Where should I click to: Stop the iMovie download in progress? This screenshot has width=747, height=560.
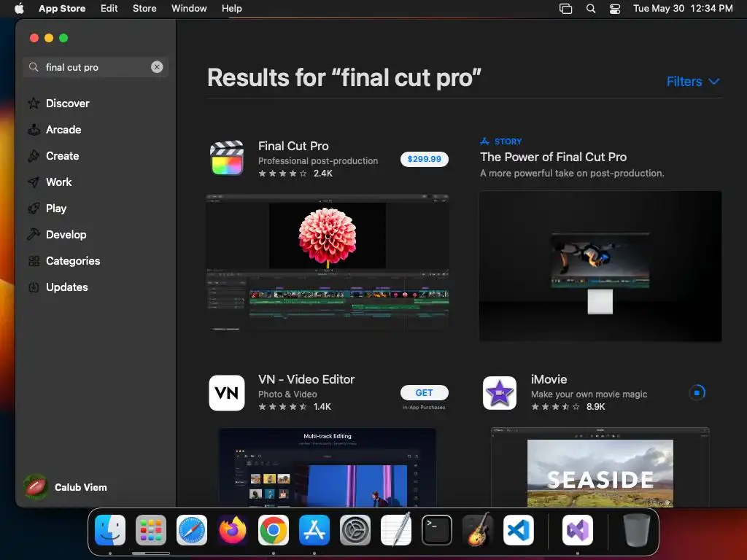697,393
